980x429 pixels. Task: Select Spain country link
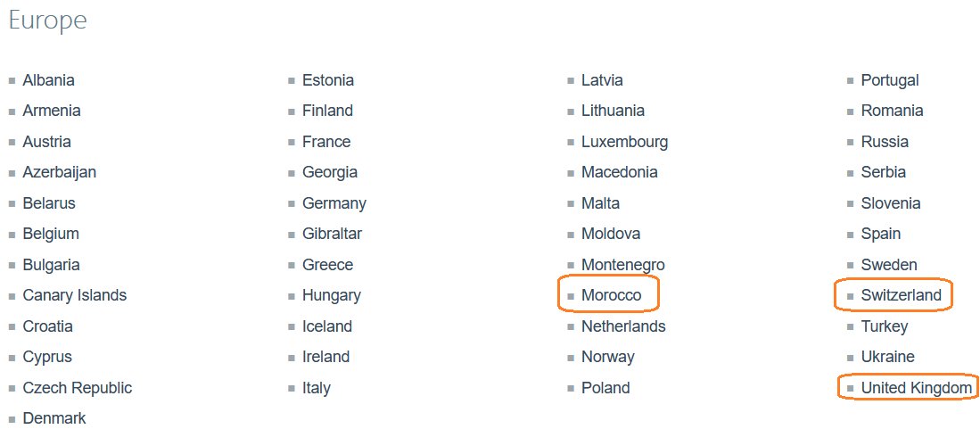(880, 234)
